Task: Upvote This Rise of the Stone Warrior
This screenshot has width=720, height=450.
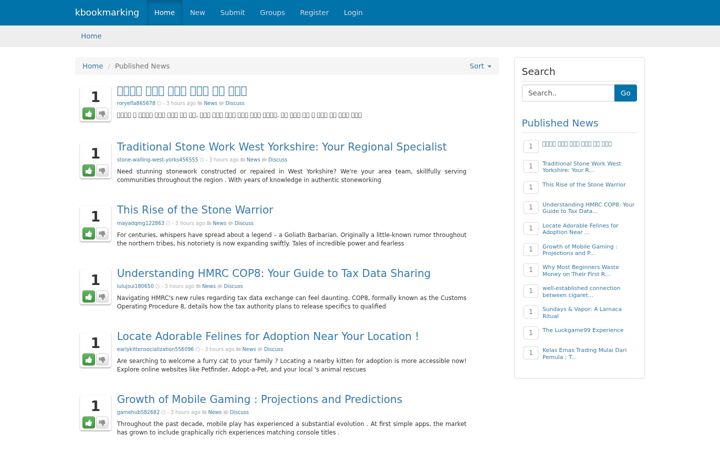Action: point(89,234)
